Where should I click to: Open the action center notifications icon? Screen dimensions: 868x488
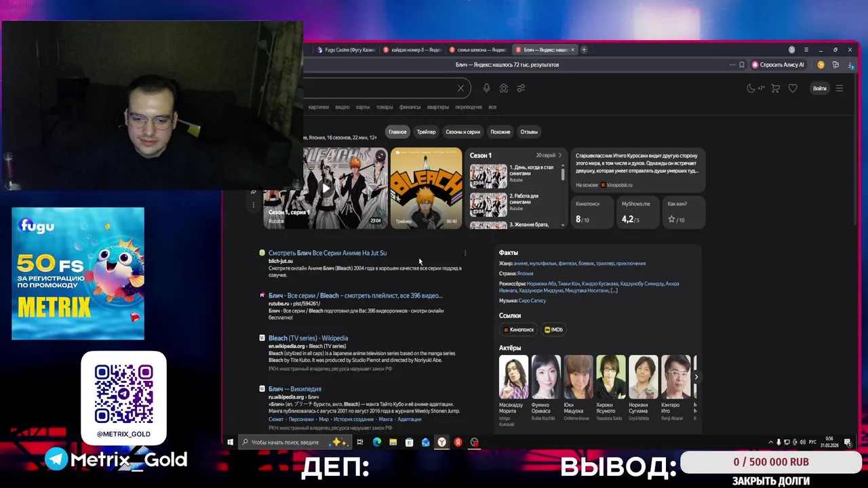click(848, 442)
